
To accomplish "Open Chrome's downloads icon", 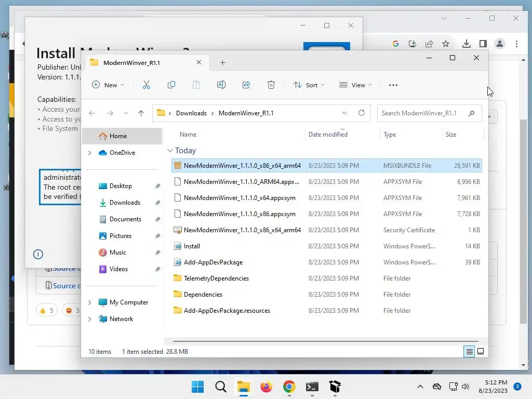I will click(x=467, y=44).
